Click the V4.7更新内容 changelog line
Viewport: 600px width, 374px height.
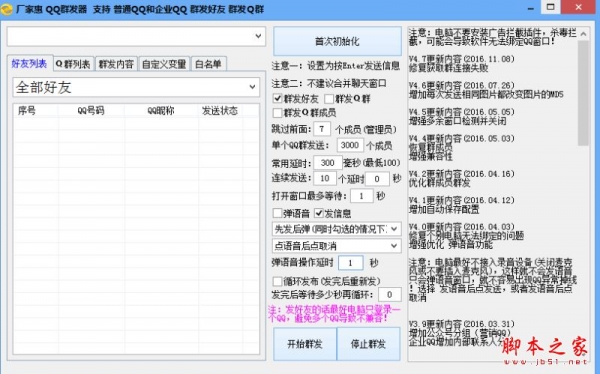(461, 59)
